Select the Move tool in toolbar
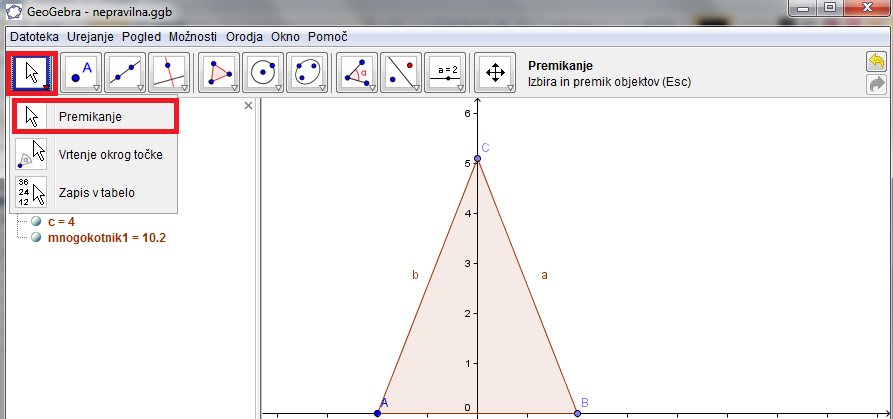Image resolution: width=893 pixels, height=419 pixels. pyautogui.click(x=33, y=72)
